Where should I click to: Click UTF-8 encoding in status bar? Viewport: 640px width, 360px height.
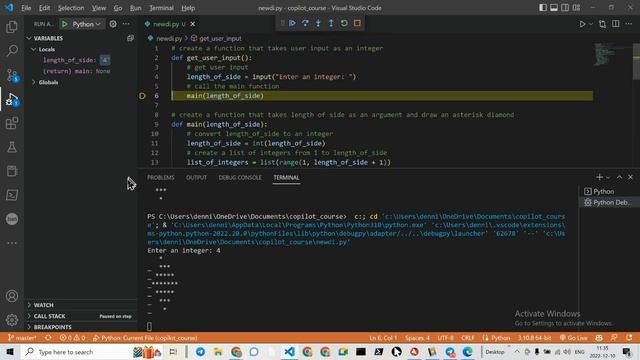(445, 338)
